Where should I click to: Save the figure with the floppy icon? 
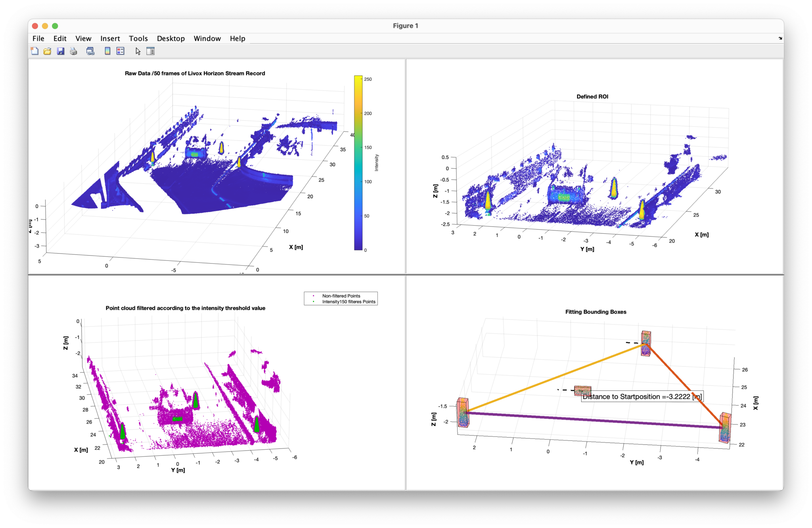pos(61,51)
